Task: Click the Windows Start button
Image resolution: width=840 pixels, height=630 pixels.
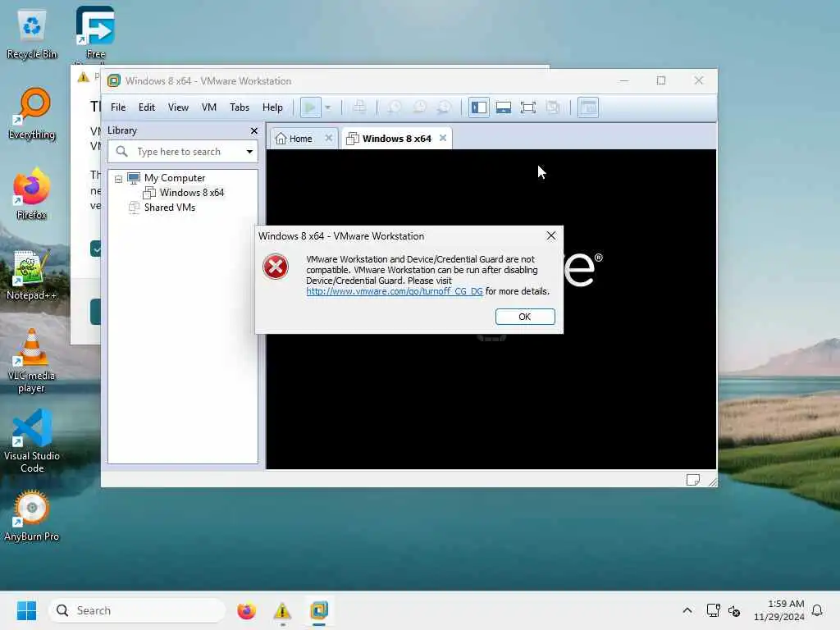Action: [x=26, y=610]
